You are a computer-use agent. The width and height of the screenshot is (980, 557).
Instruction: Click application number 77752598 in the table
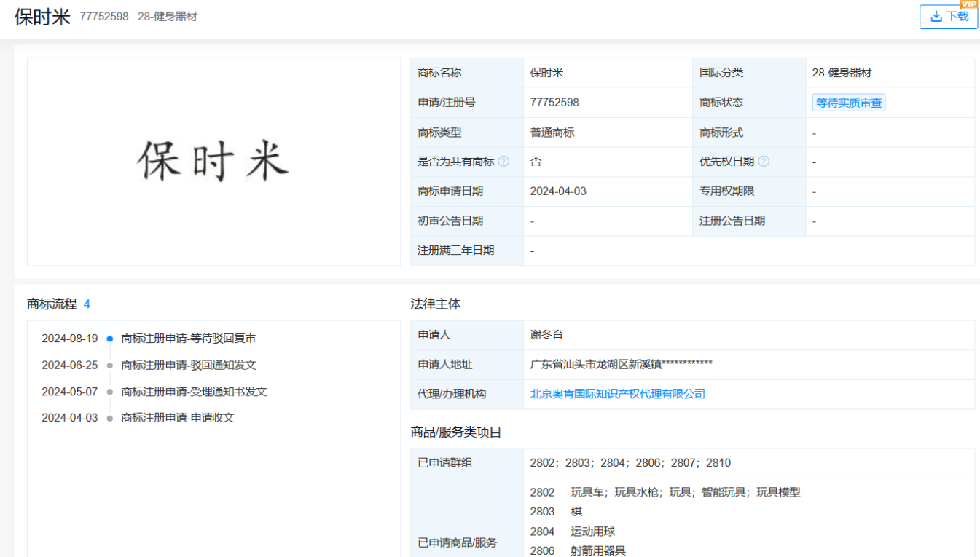point(554,103)
